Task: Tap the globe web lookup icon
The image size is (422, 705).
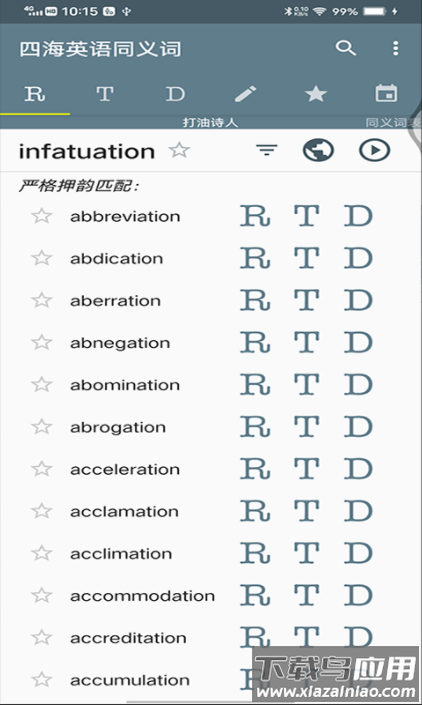Action: tap(318, 150)
